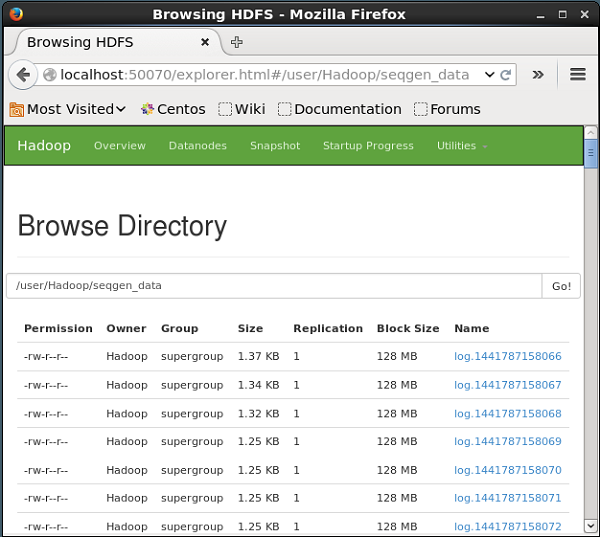
Task: Open the Datanodes page
Action: (197, 146)
